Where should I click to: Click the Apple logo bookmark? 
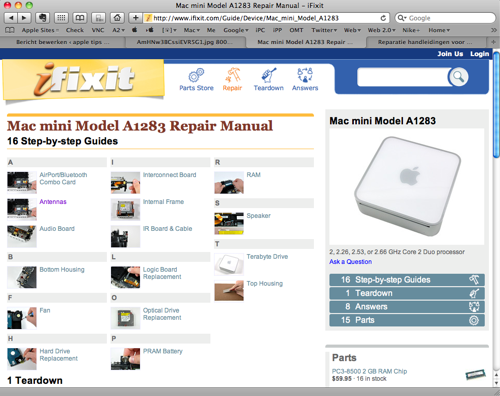tap(134, 30)
